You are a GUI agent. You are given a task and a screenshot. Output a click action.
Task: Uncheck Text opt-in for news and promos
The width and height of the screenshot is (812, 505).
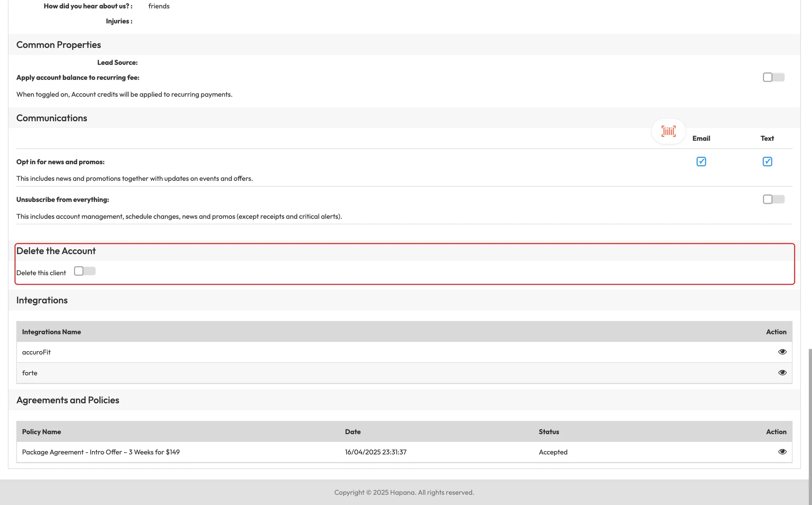[x=767, y=161]
